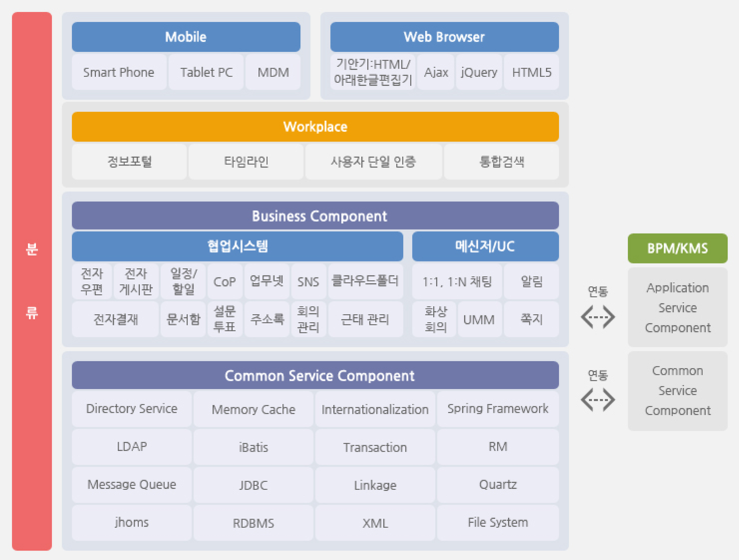Viewport: 739px width, 560px height.
Task: Click the Tablet PC box
Action: [x=206, y=72]
